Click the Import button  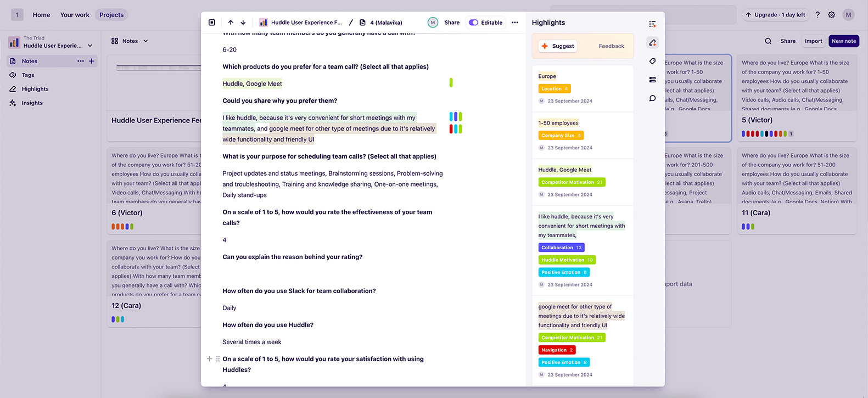point(813,41)
